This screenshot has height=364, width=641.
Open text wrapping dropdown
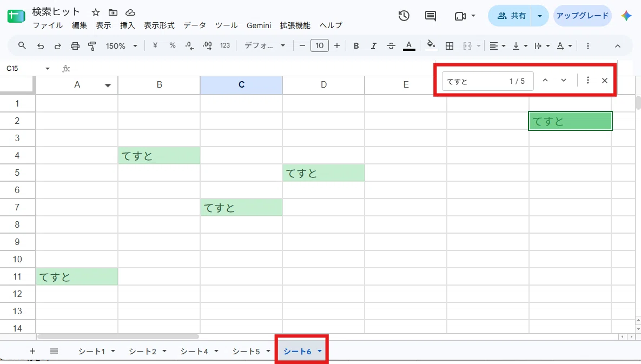coord(542,46)
